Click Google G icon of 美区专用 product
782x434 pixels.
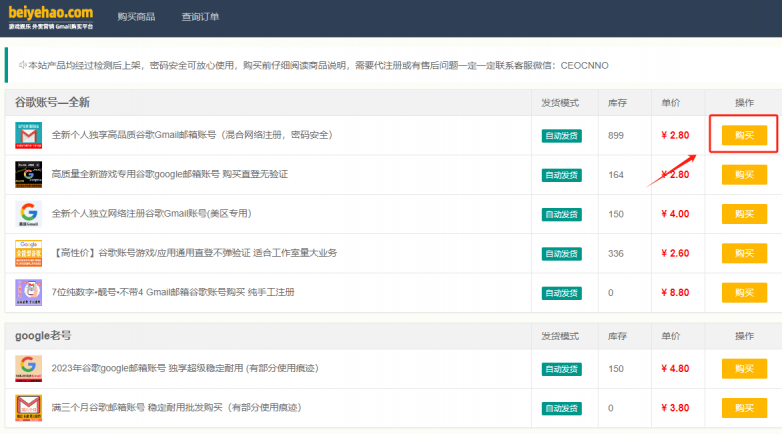pos(28,214)
